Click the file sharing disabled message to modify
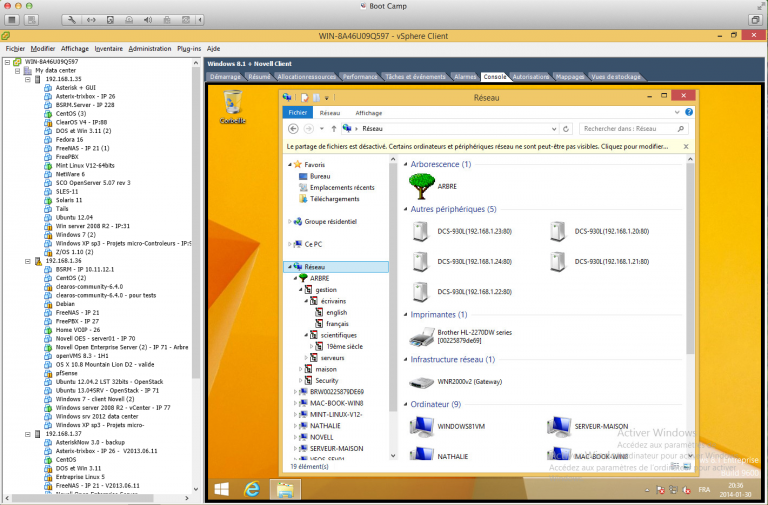This screenshot has height=505, width=768. click(477, 146)
